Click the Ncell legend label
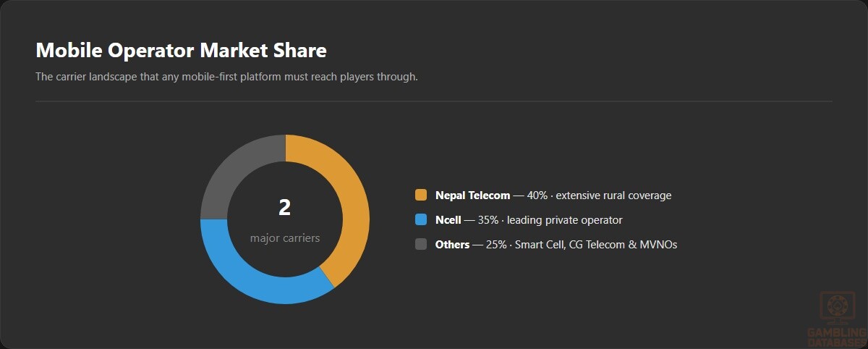 click(448, 220)
